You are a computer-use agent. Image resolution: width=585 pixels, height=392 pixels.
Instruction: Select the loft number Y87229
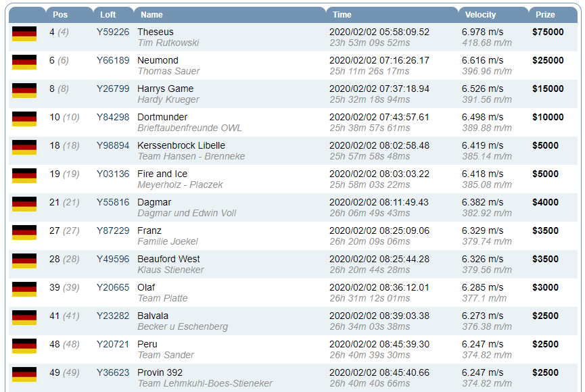pos(113,230)
